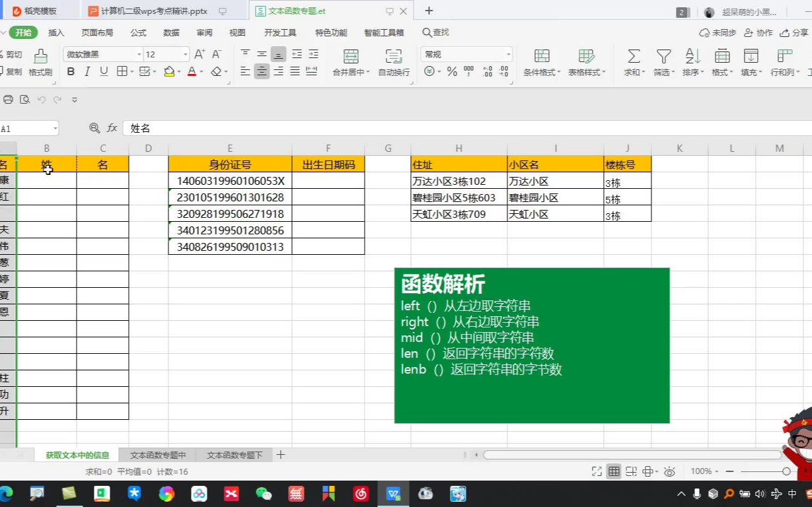Toggle italic formatting
This screenshot has height=507, width=812.
tap(87, 72)
